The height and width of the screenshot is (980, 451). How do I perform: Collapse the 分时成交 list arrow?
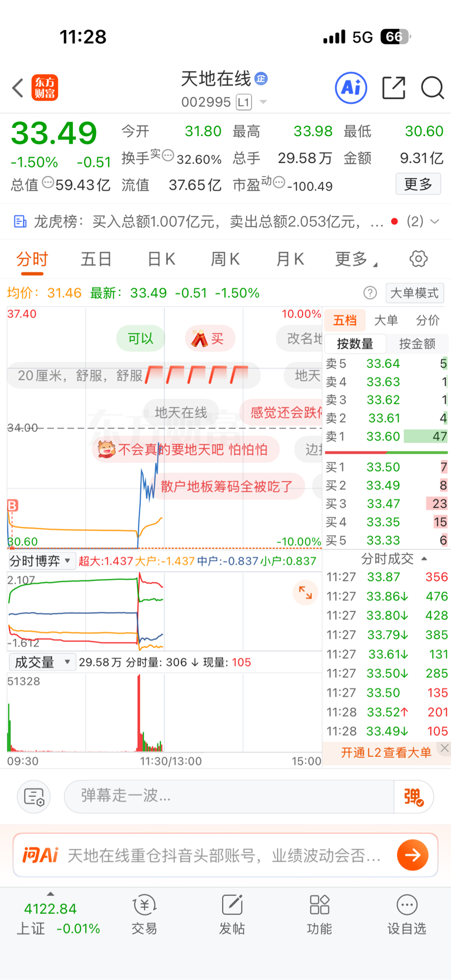[424, 559]
